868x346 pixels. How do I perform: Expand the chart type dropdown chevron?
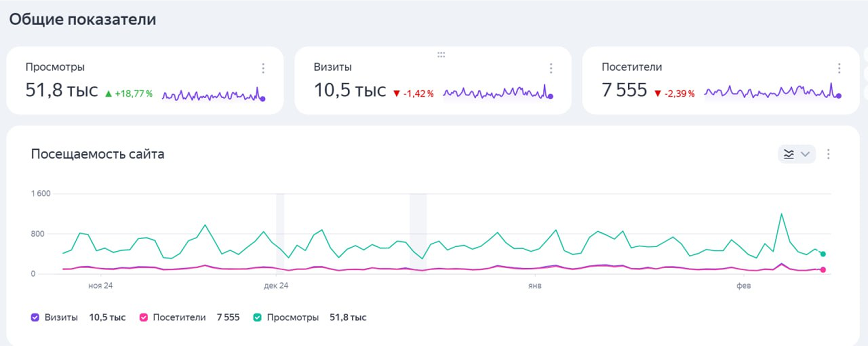click(x=805, y=154)
